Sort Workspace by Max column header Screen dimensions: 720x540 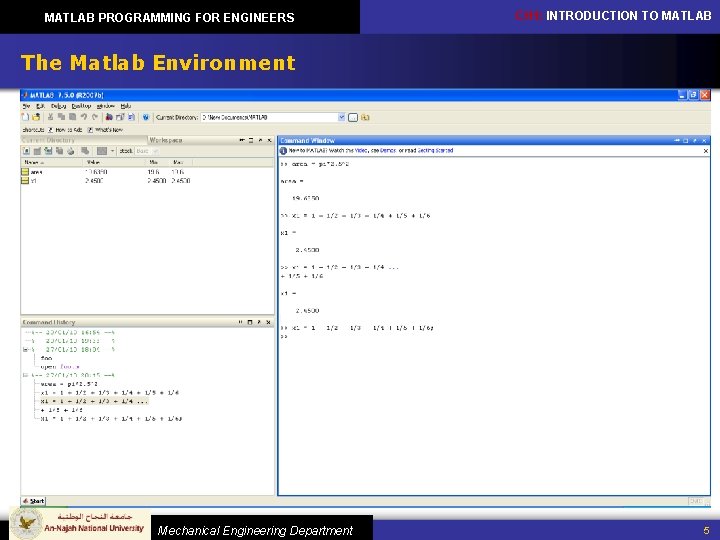coord(178,162)
